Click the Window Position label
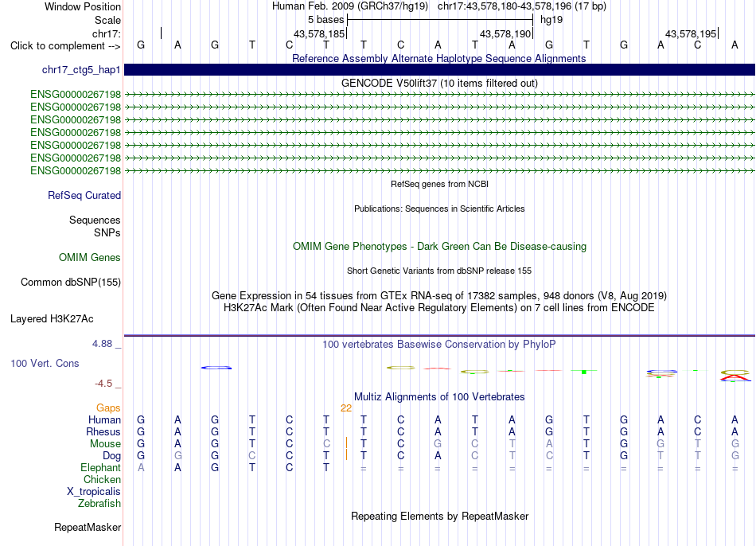This screenshot has width=756, height=546. (83, 6)
